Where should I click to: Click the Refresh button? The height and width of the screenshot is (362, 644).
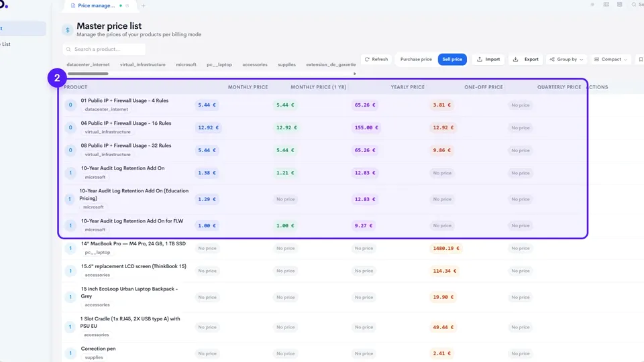(x=376, y=59)
